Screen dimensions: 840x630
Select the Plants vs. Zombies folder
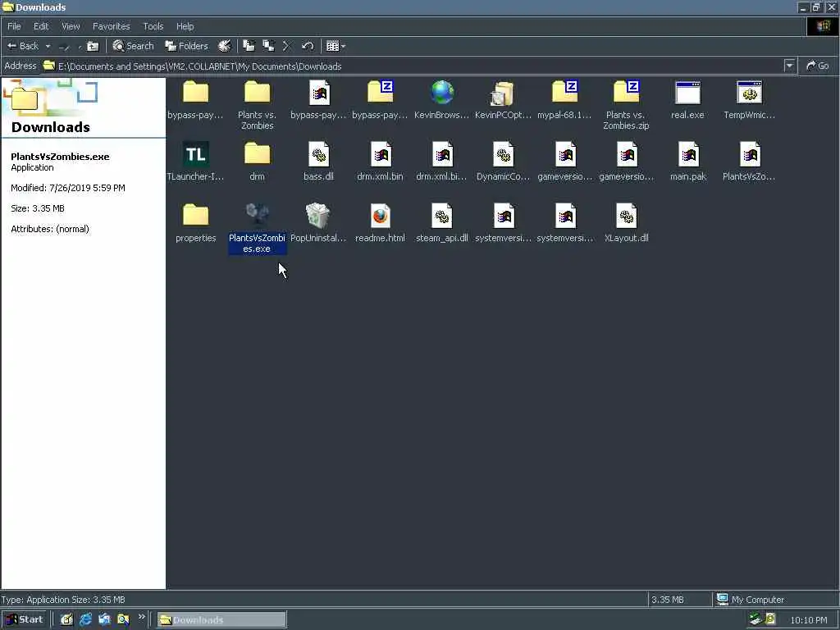[x=257, y=106]
